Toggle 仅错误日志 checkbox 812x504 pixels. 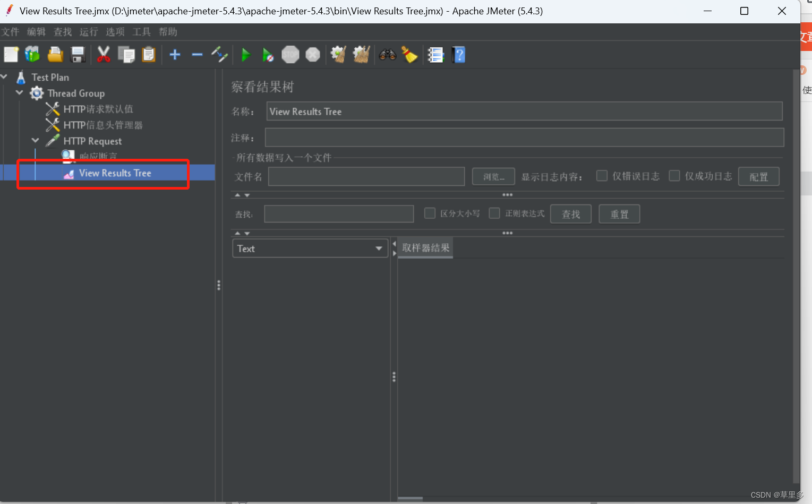[602, 176]
